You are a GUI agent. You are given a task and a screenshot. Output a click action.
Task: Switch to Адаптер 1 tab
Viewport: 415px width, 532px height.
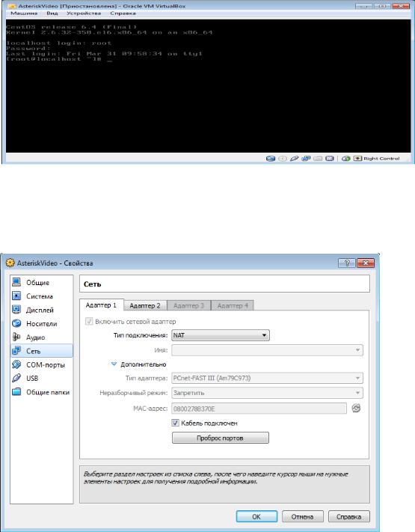(101, 305)
